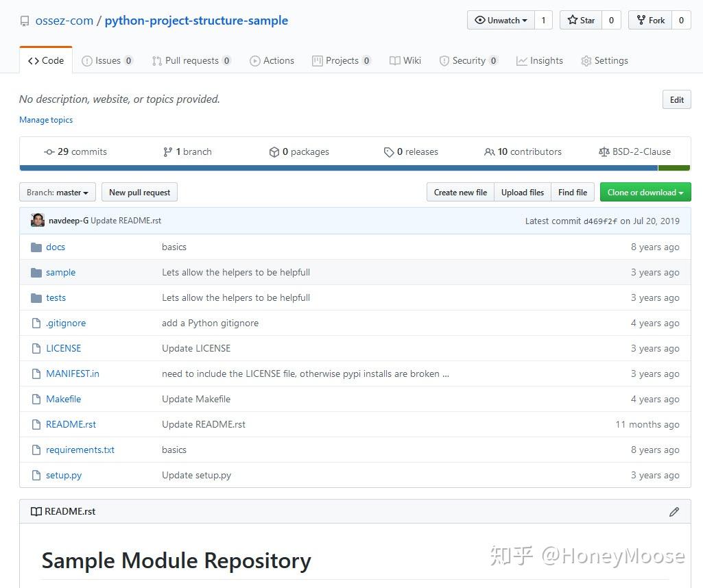Go to the Actions tab

[272, 60]
